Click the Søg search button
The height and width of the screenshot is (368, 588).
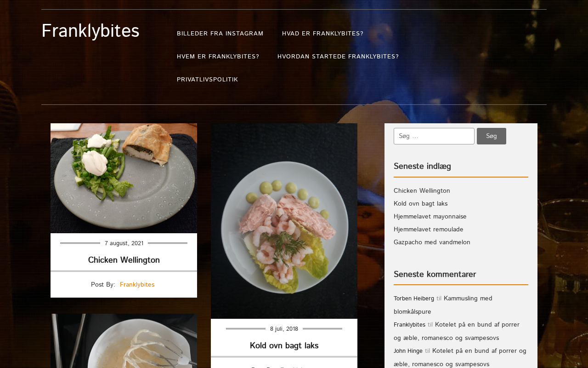(492, 136)
